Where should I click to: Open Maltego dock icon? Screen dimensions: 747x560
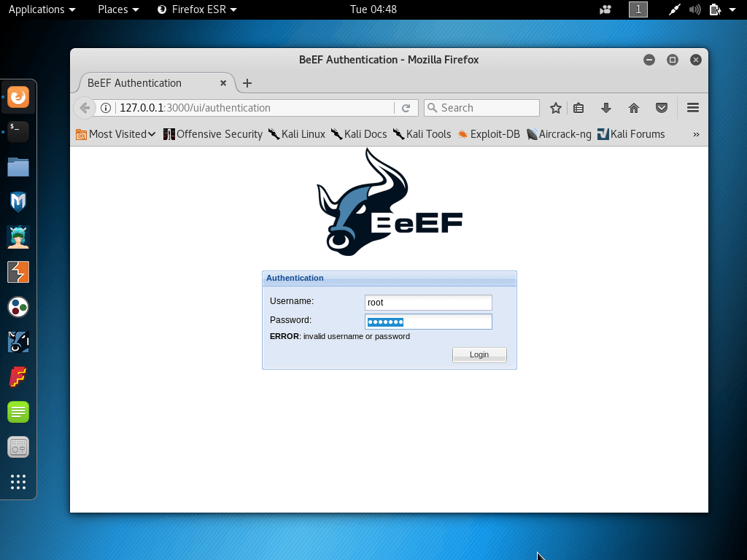pyautogui.click(x=18, y=307)
